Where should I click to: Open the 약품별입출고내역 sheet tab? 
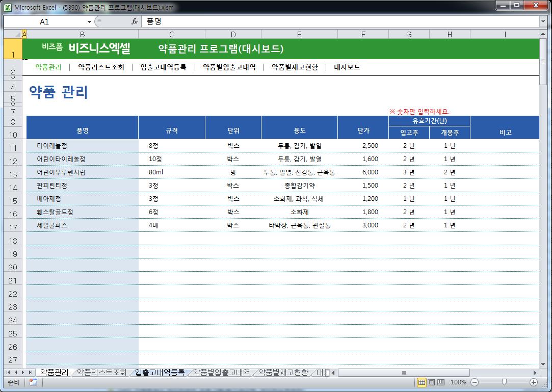tap(221, 373)
